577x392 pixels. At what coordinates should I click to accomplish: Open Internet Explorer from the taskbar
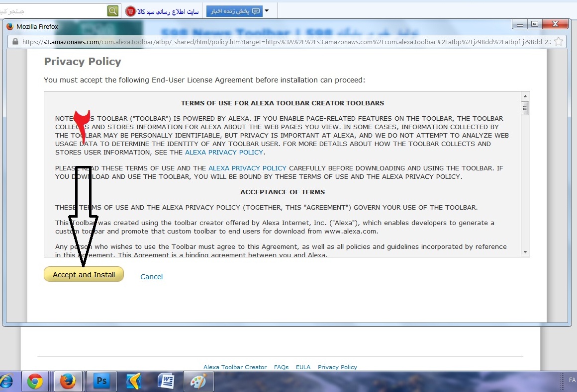pyautogui.click(x=6, y=382)
